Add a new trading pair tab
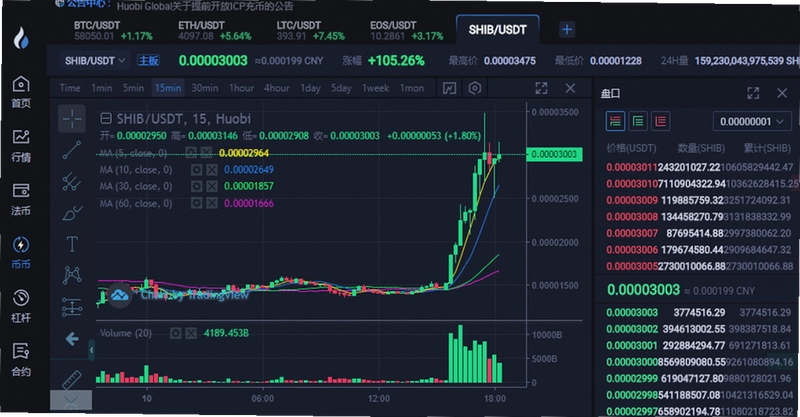This screenshot has height=417, width=800. click(x=567, y=30)
